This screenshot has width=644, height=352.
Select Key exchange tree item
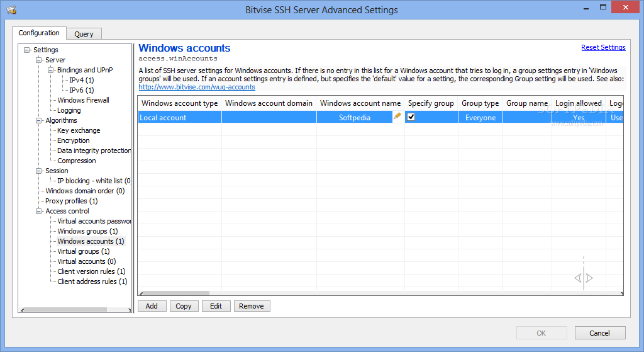[x=79, y=130]
